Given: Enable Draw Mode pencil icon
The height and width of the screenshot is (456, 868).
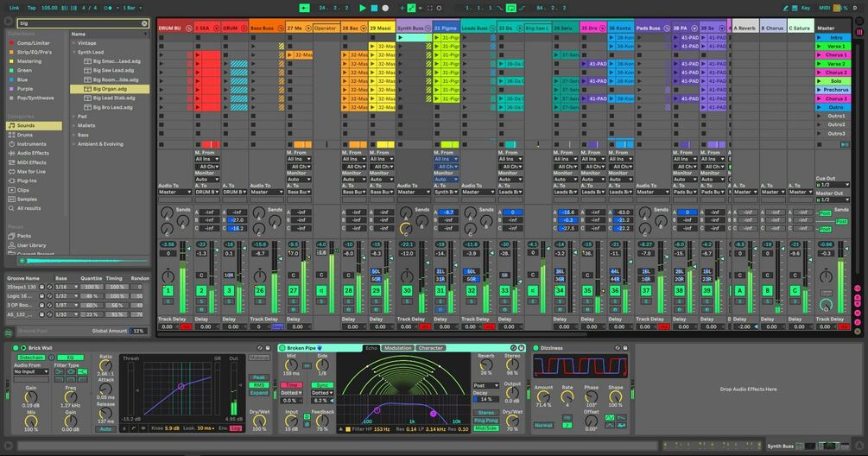Looking at the screenshot, I should tap(785, 8).
